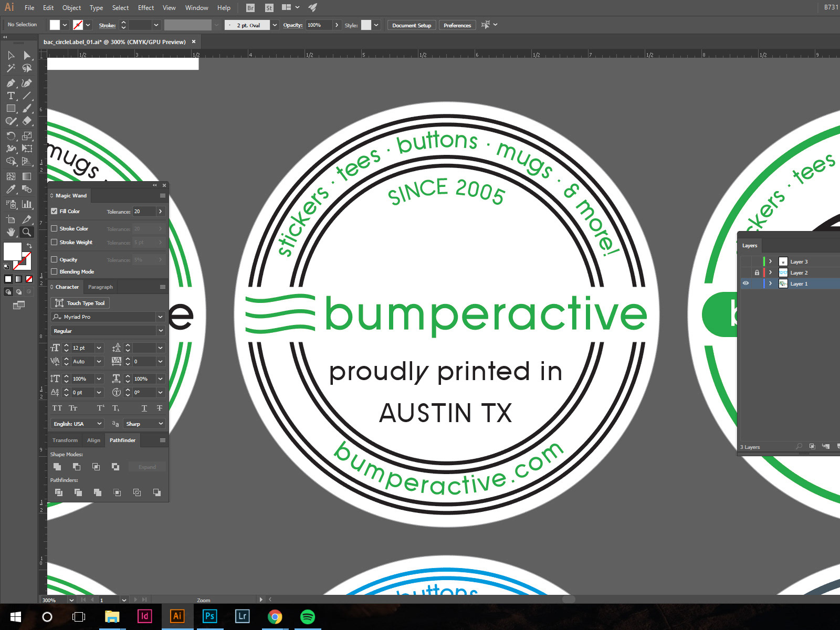Viewport: 840px width, 630px height.
Task: Select the Line Segment tool
Action: tap(27, 96)
